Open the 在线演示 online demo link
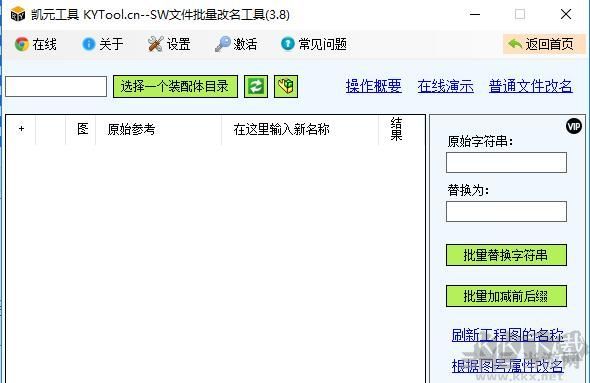Screen dimensions: 590x383 pyautogui.click(x=445, y=87)
